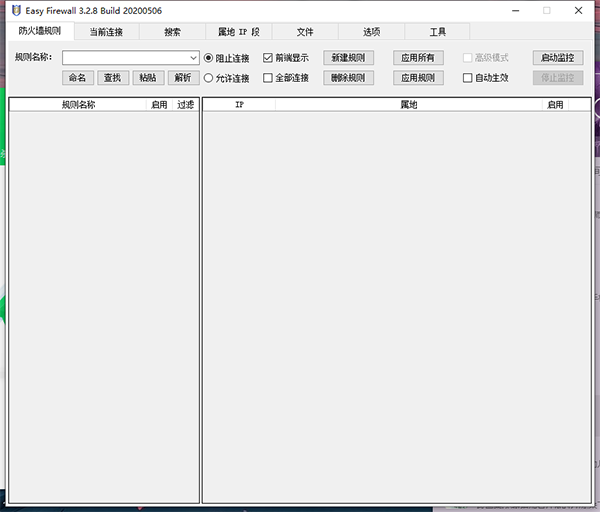
Task: Switch to the 当前连接 tab
Action: coord(106,32)
